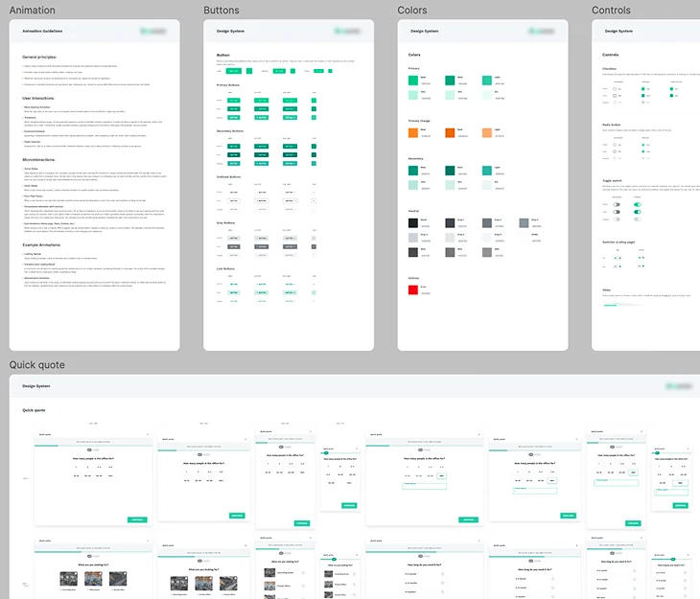Click the 'Primary Buttons' section heading
The image size is (700, 599).
(228, 85)
